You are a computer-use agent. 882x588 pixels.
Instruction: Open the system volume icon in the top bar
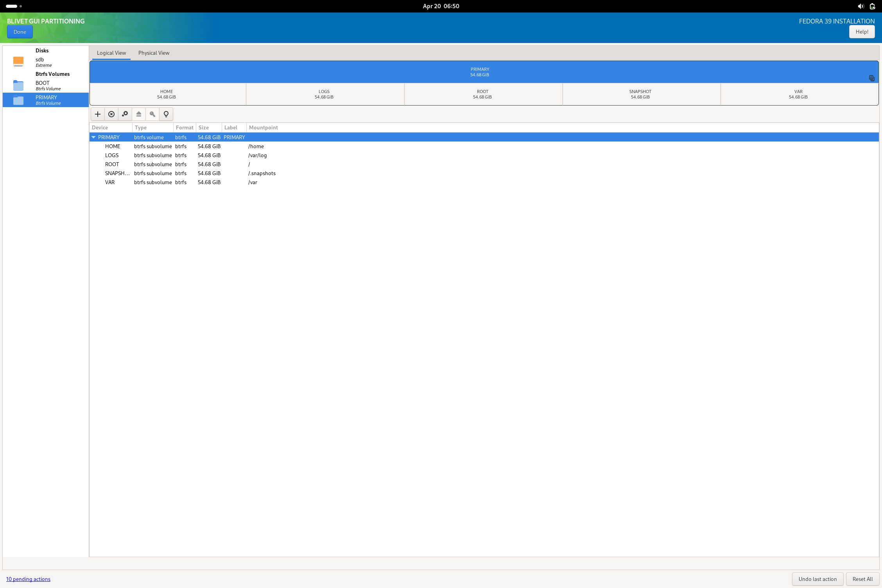pyautogui.click(x=860, y=6)
